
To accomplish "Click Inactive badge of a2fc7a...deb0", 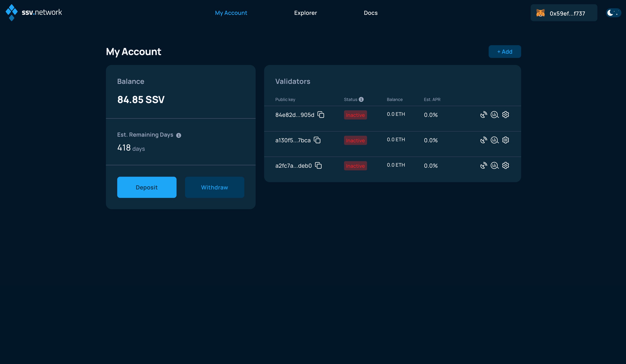I will [356, 166].
